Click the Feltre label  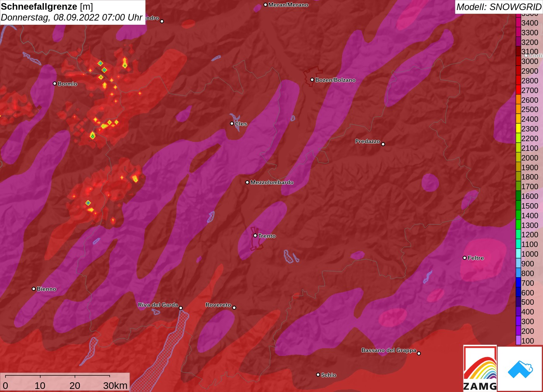pyautogui.click(x=476, y=258)
